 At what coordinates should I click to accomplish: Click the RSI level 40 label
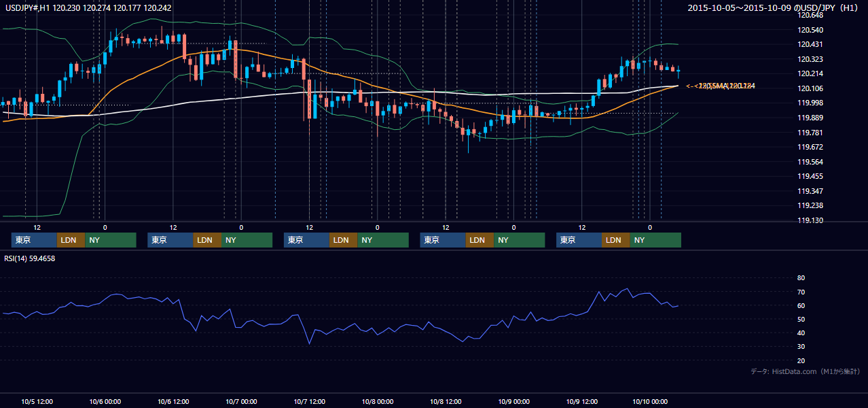(801, 333)
